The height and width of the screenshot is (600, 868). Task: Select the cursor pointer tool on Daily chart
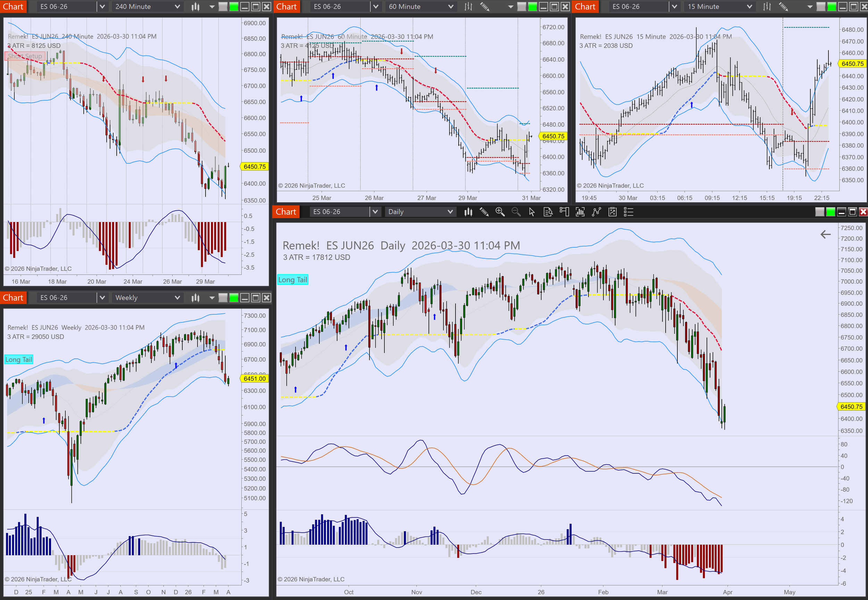[532, 212]
